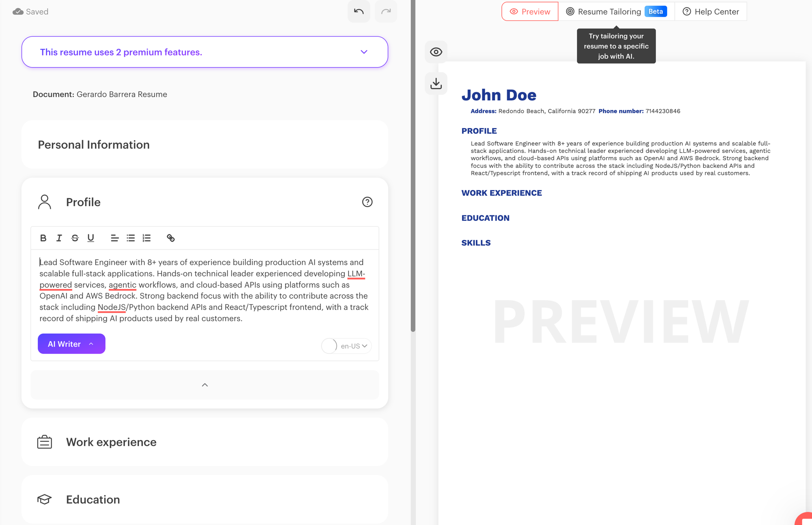Click the EDUCATION heading in preview
This screenshot has width=812, height=525.
coord(485,218)
